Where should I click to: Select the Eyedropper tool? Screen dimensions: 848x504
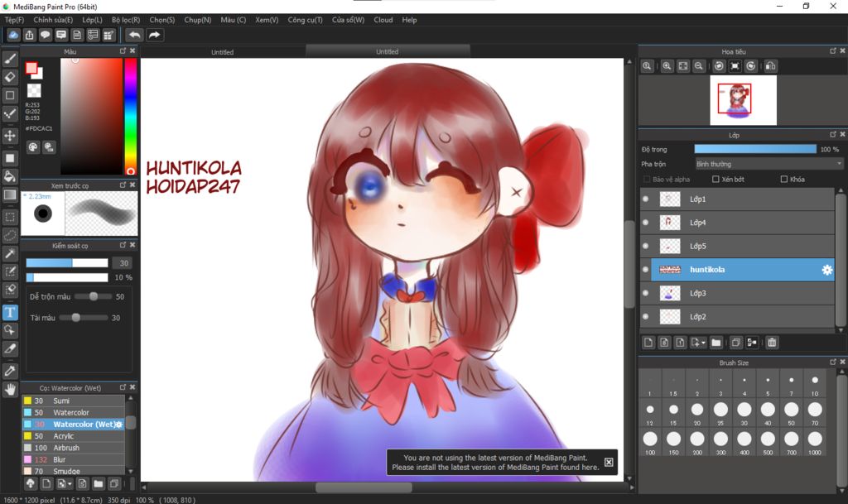coord(10,371)
